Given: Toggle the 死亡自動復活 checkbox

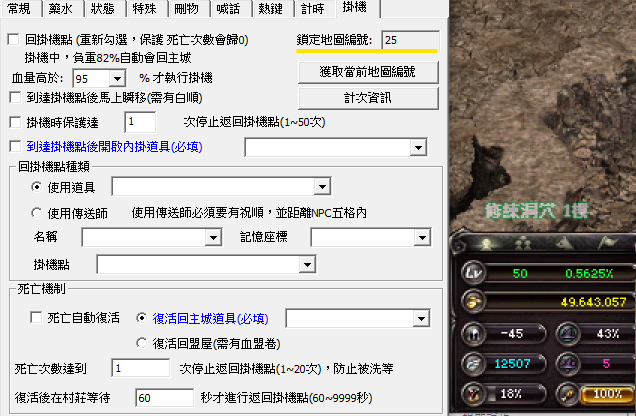Looking at the screenshot, I should (35, 317).
